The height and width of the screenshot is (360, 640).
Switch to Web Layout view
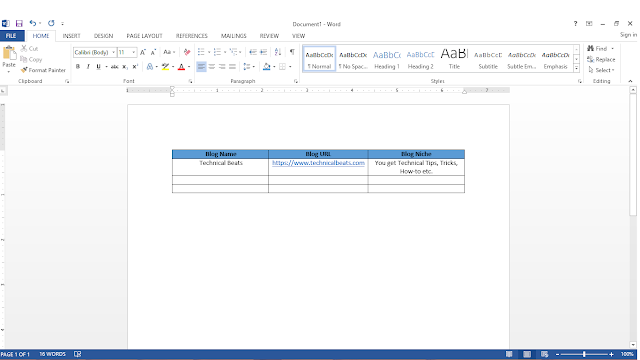pyautogui.click(x=544, y=354)
